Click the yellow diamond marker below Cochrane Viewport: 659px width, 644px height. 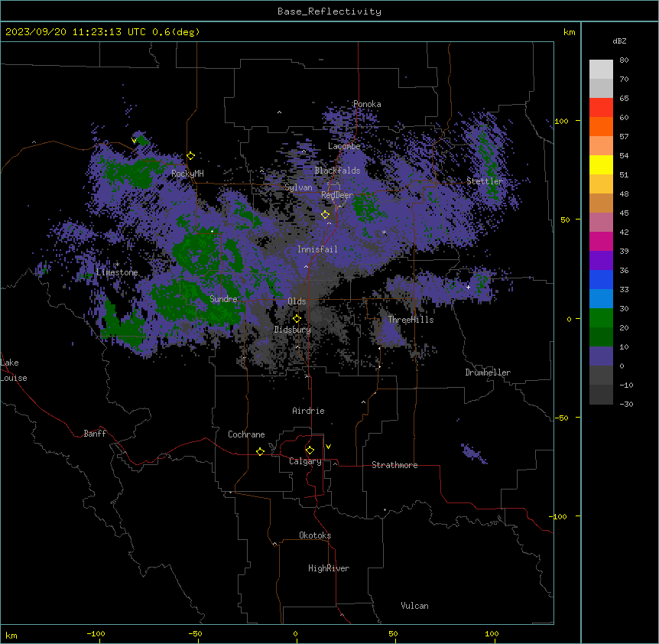coord(260,451)
